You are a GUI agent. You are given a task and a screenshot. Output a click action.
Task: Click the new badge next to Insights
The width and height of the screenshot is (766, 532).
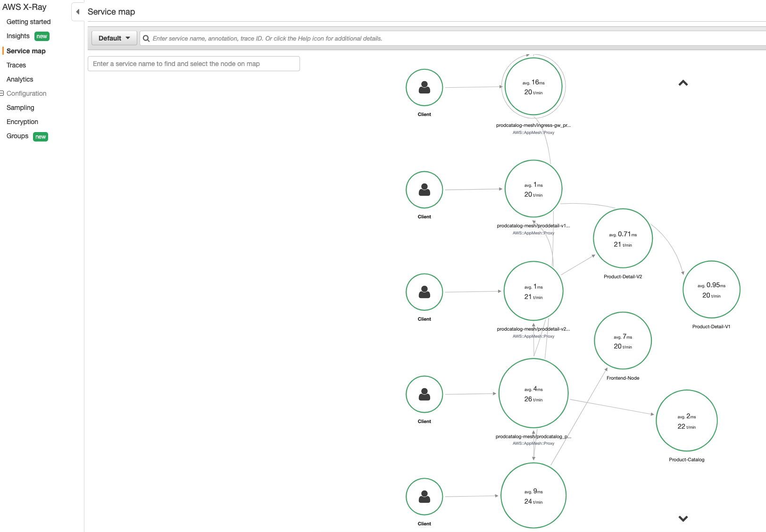point(42,36)
